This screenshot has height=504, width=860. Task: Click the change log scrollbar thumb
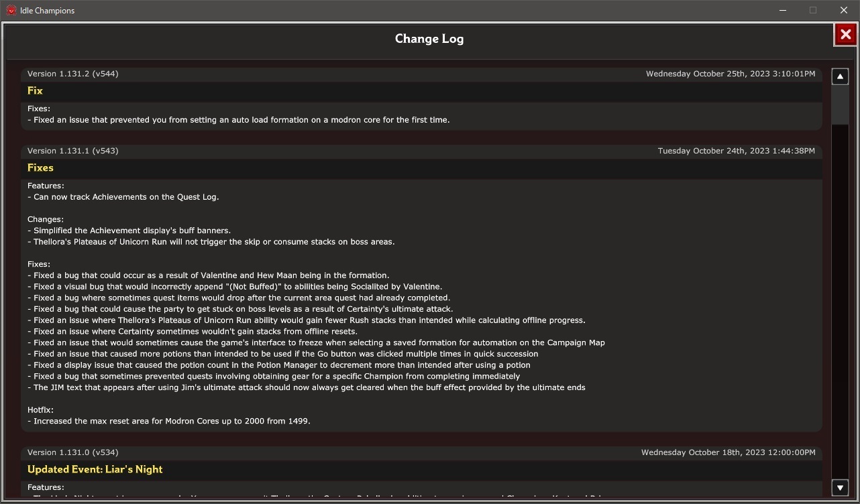click(840, 105)
